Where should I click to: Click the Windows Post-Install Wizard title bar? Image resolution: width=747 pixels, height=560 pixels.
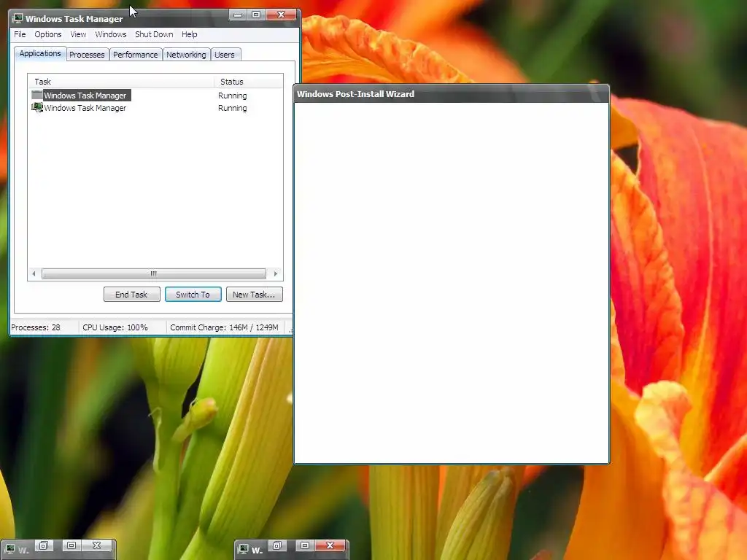click(451, 94)
